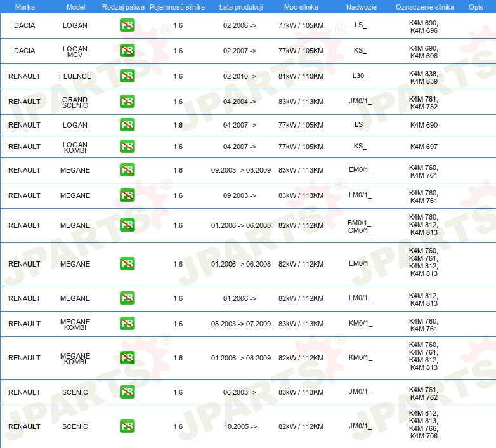This screenshot has width=496, height=448.
Task: Click the fuel icon in the Renault Logan LS_ row
Action: 127,124
